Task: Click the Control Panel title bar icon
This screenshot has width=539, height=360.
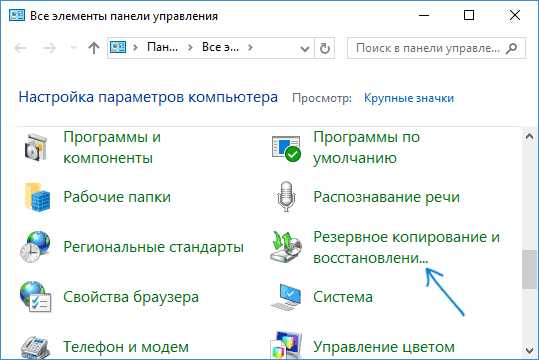Action: 17,15
